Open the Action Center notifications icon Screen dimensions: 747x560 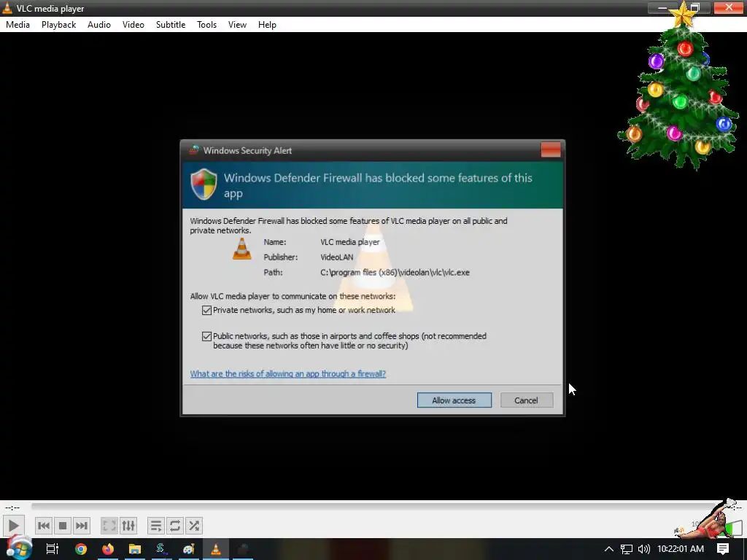point(723,549)
